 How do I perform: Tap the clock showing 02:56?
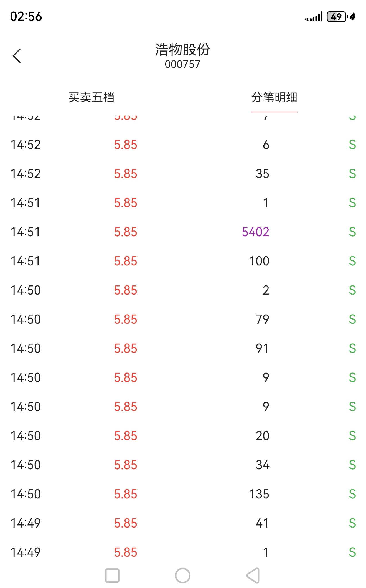pos(26,17)
